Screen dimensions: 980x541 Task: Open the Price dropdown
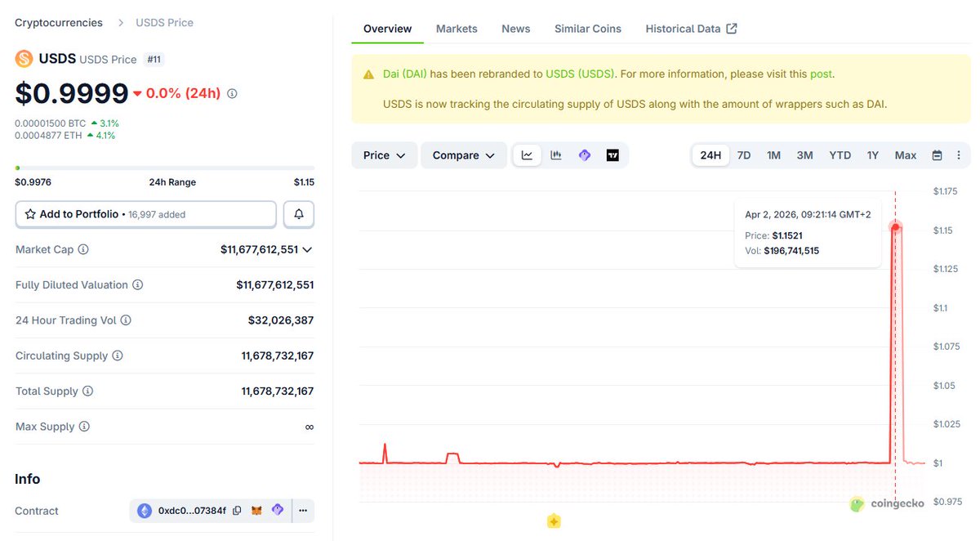click(385, 155)
